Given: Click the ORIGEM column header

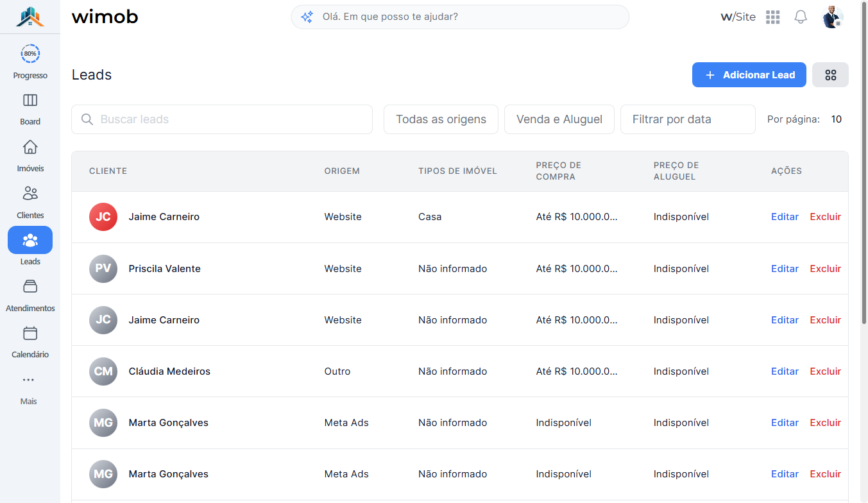Looking at the screenshot, I should click(x=342, y=171).
